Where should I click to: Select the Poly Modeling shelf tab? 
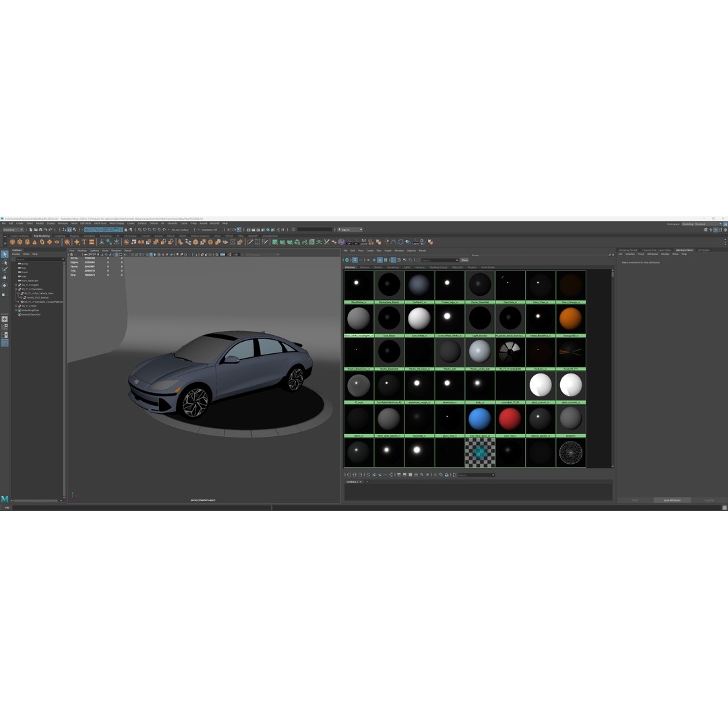41,236
